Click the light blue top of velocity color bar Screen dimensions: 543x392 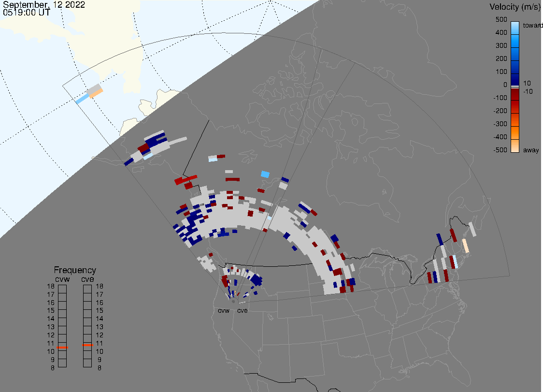pos(515,26)
